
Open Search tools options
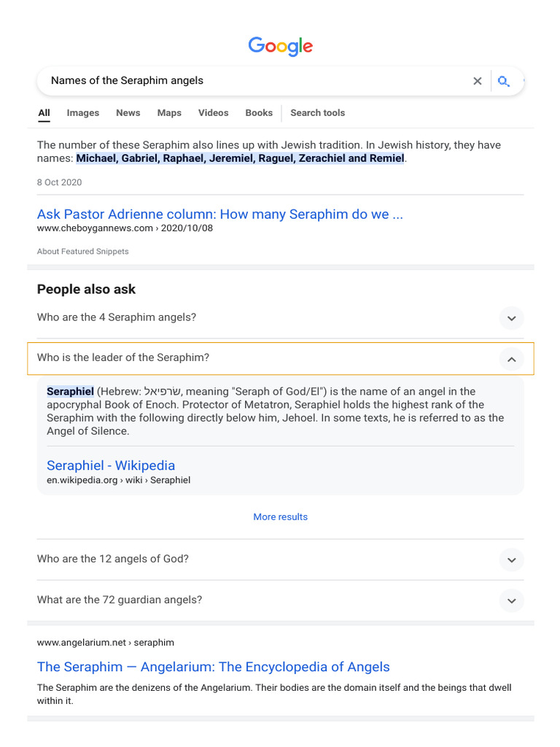pyautogui.click(x=317, y=113)
